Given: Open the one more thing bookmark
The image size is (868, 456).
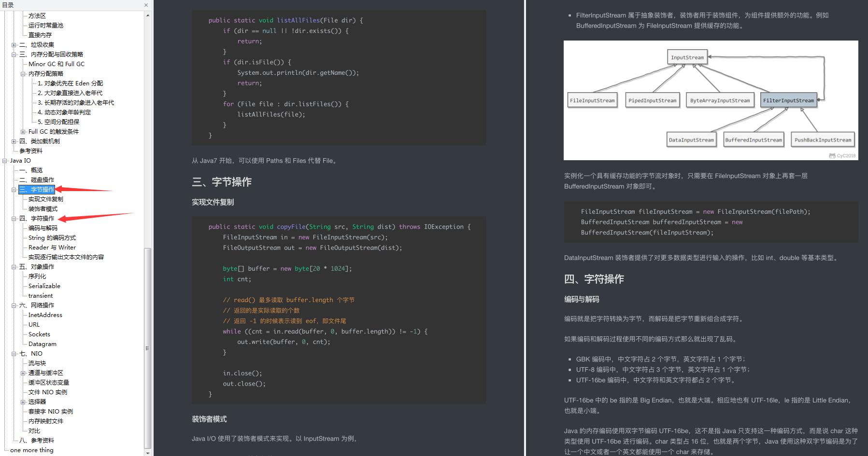Looking at the screenshot, I should [32, 450].
